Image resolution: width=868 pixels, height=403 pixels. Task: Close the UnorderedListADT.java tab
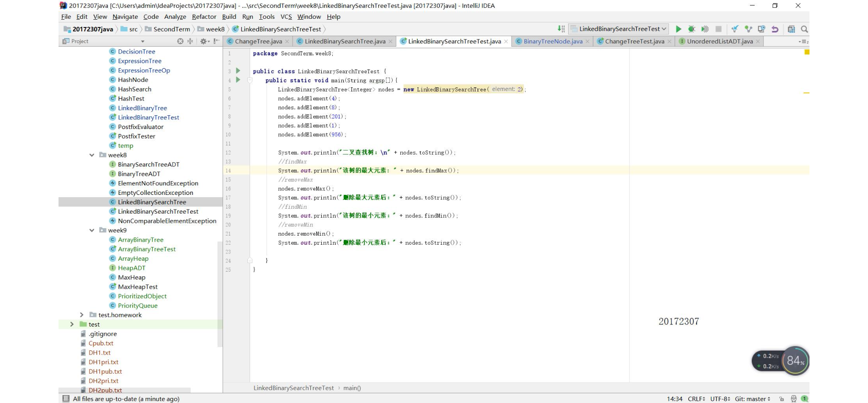pos(758,42)
